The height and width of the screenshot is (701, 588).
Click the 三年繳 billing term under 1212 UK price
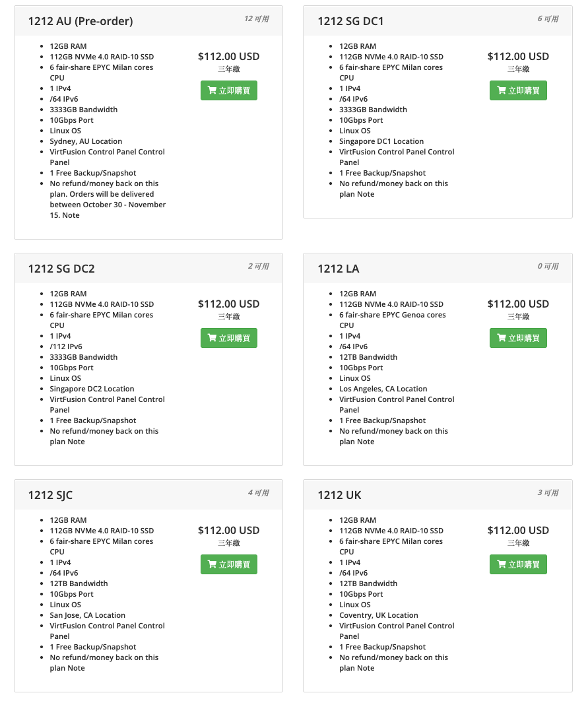518,543
